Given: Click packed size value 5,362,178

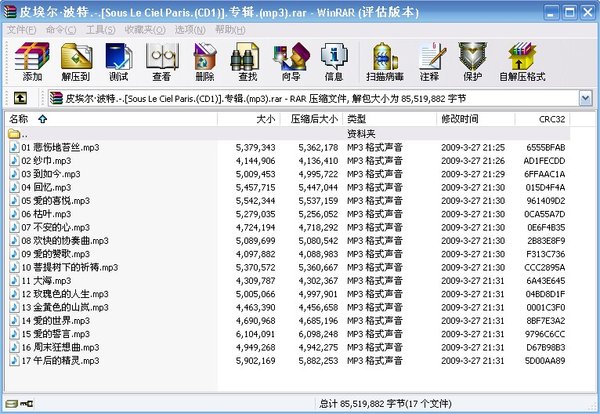Looking at the screenshot, I should tap(318, 147).
